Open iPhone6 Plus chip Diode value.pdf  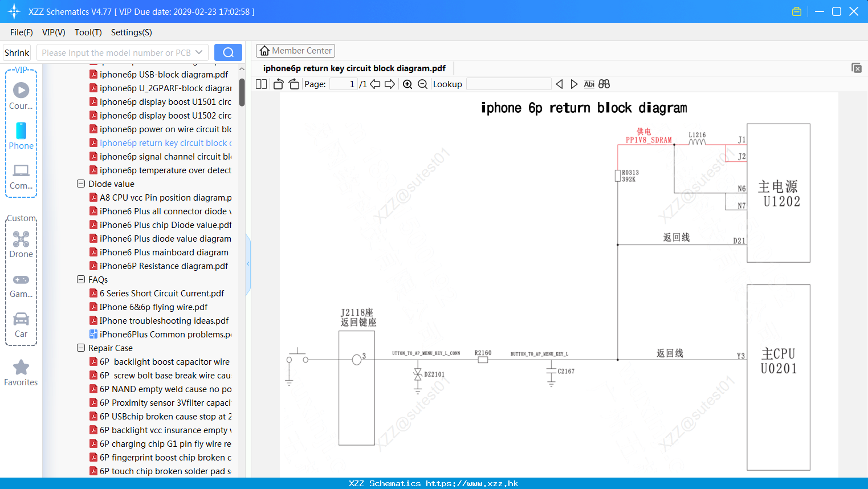pyautogui.click(x=161, y=225)
